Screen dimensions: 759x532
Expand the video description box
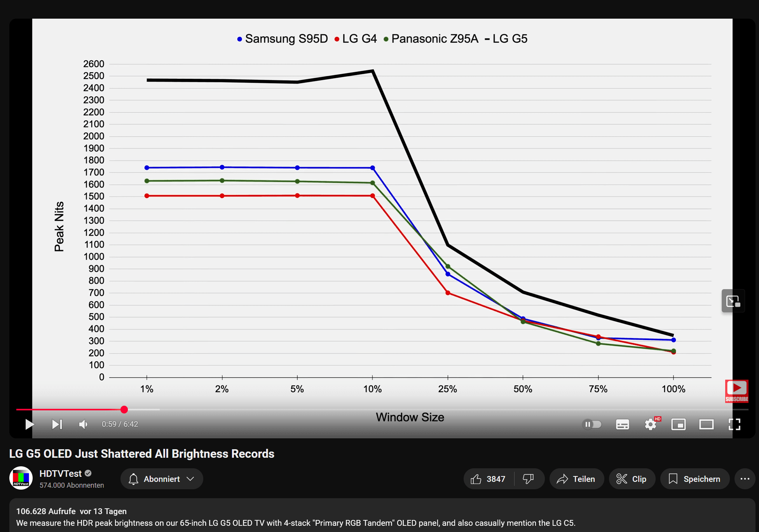[x=382, y=515]
